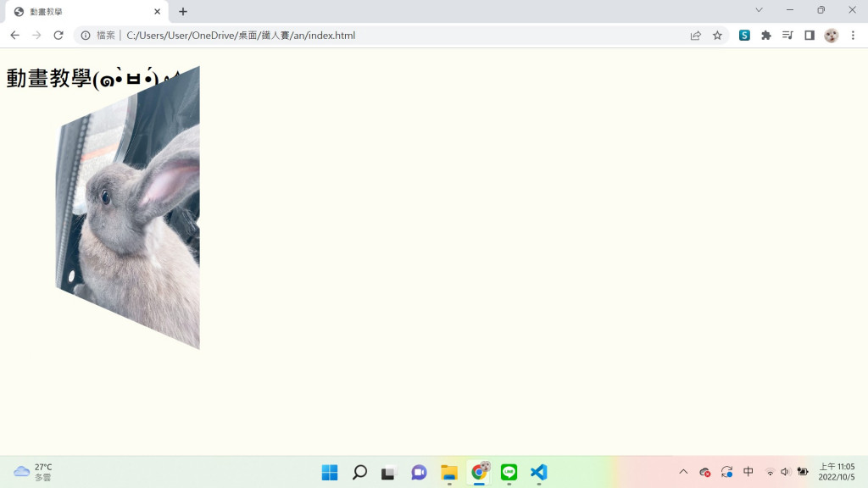The image size is (868, 488).
Task: Open the tab search dropdown arrow
Action: coord(759,10)
